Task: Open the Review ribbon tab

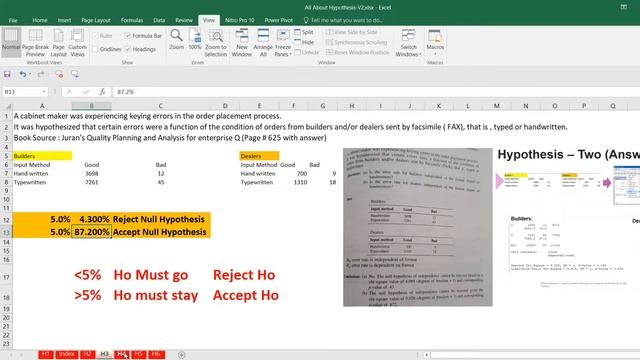Action: pos(184,20)
